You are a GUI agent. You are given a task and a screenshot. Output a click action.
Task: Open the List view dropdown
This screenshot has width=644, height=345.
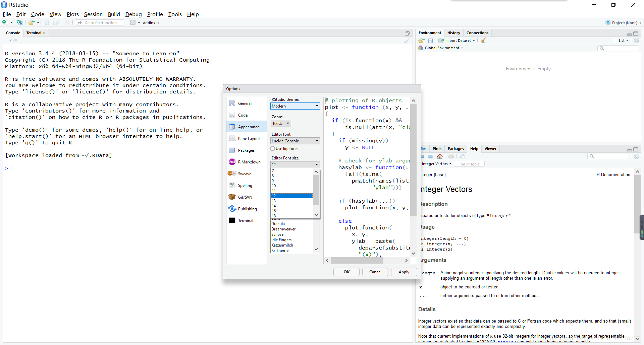tap(621, 41)
